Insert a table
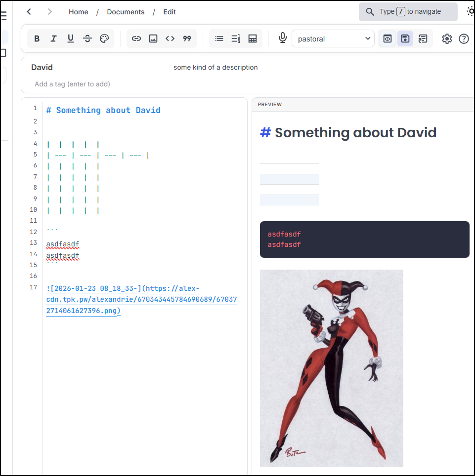The image size is (475, 476). 253,39
